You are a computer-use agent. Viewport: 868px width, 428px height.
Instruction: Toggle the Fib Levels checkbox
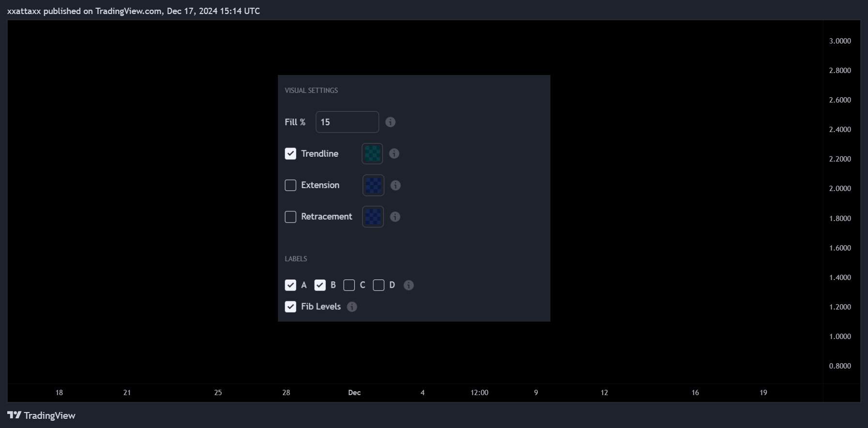coord(290,307)
